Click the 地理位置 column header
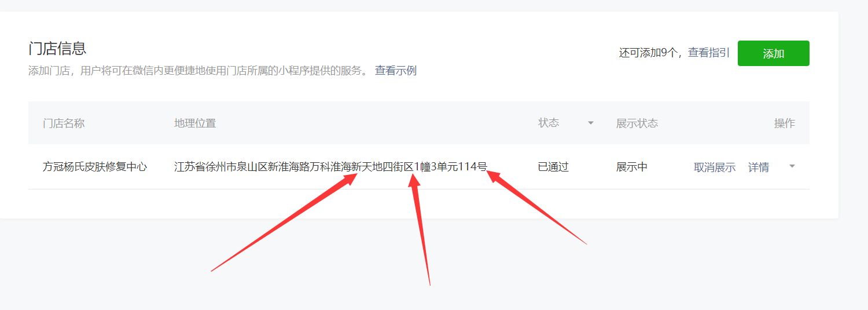 pos(195,123)
